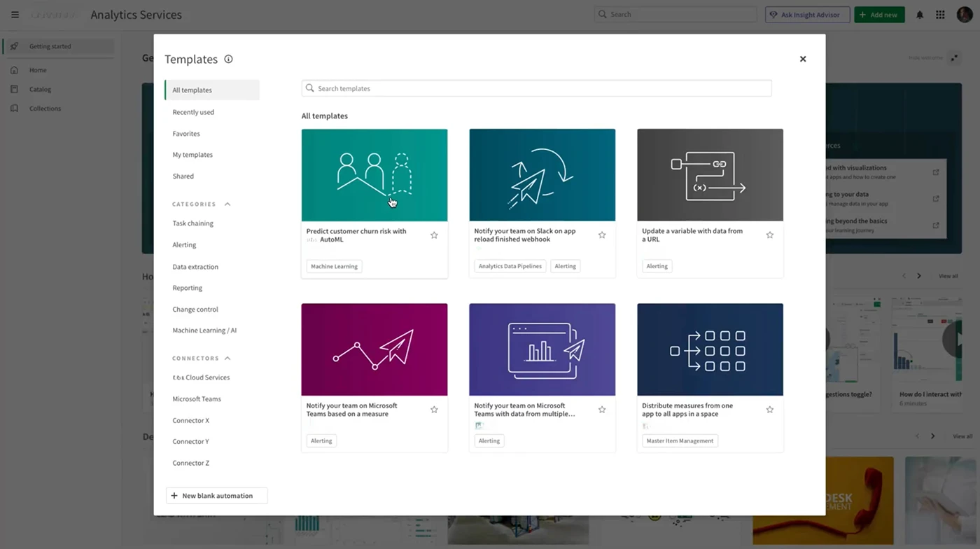
Task: Open the notifications bell
Action: click(x=920, y=15)
